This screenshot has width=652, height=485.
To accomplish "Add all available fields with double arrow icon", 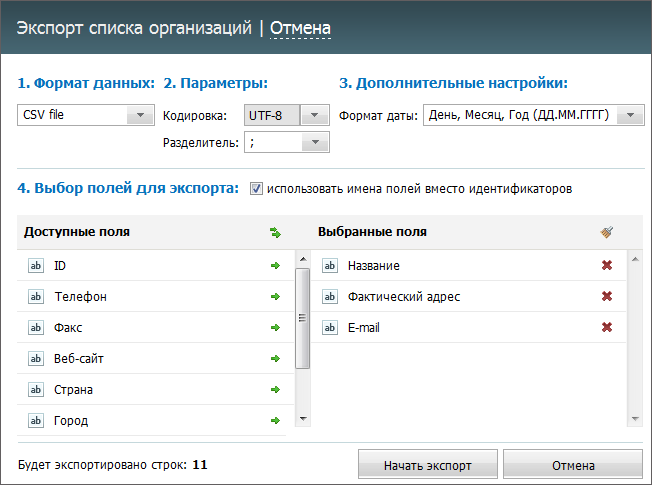I will [x=275, y=233].
